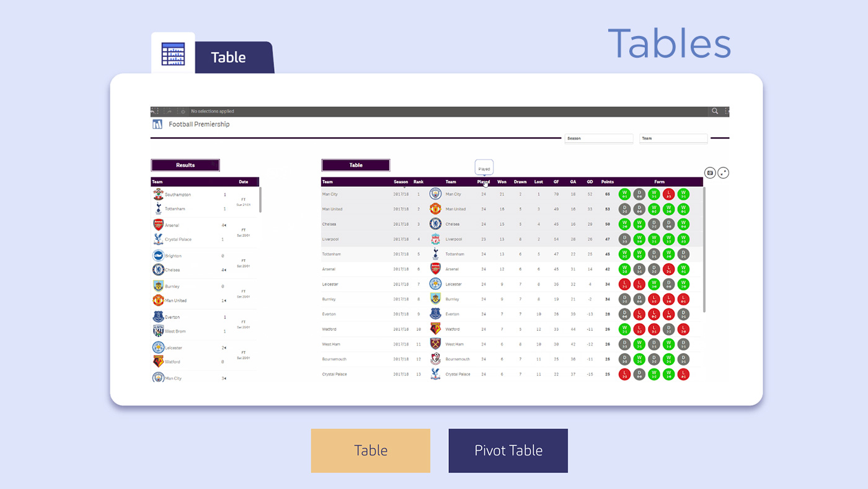The height and width of the screenshot is (489, 868).
Task: Click the snapshot camera icon
Action: 711,173
